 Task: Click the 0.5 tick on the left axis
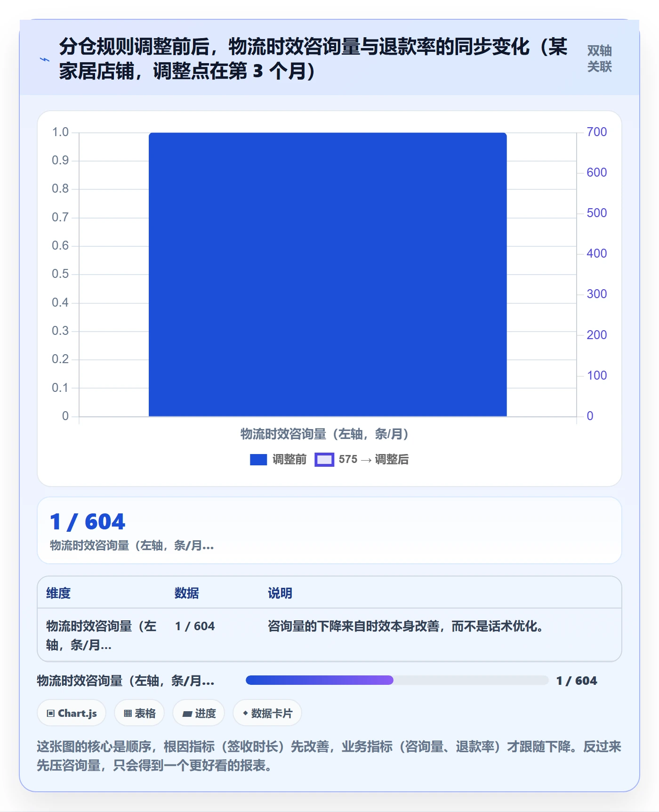pos(60,274)
